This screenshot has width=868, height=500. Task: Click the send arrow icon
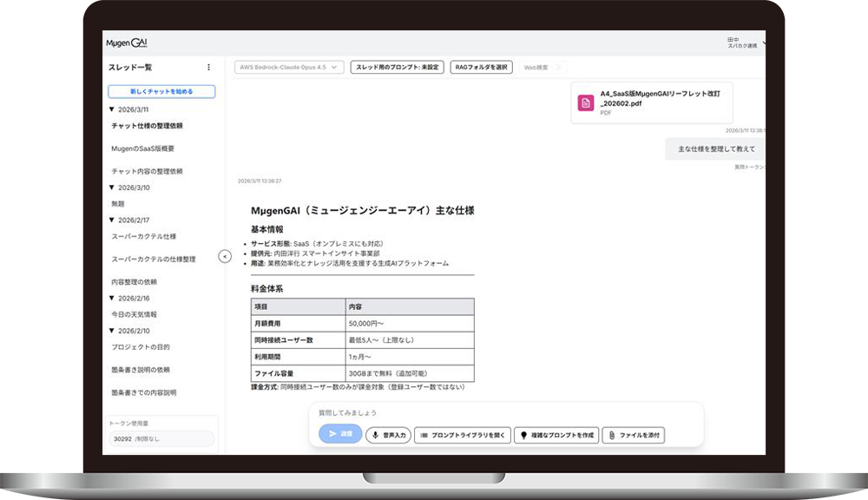point(332,434)
